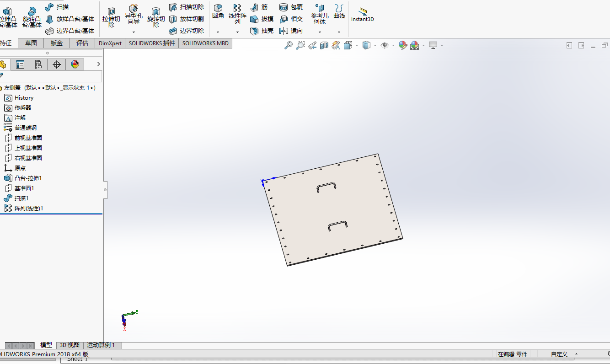Click the Edit Appearance color-ball icon
Viewport: 610px width, 364px height.
pyautogui.click(x=403, y=45)
